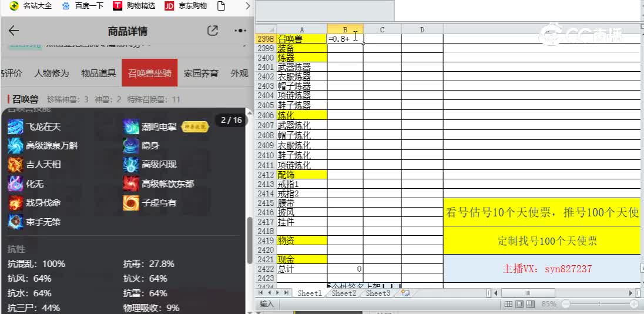
Task: Switch to Normal view in Excel status bar
Action: point(508,304)
